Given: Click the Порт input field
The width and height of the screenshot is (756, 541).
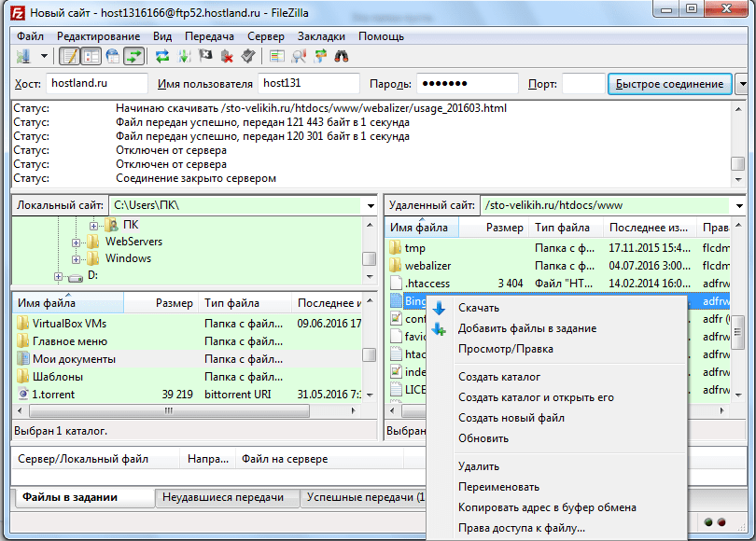Looking at the screenshot, I should click(583, 83).
